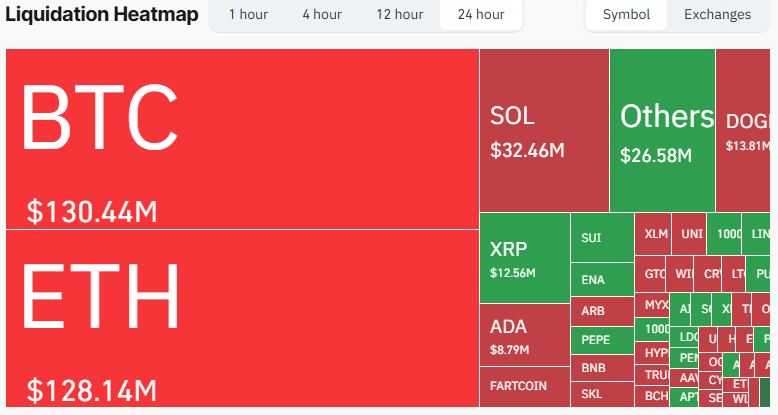Open the BTC $130.44M liquidation tile
Image resolution: width=778 pixels, height=415 pixels.
242,139
